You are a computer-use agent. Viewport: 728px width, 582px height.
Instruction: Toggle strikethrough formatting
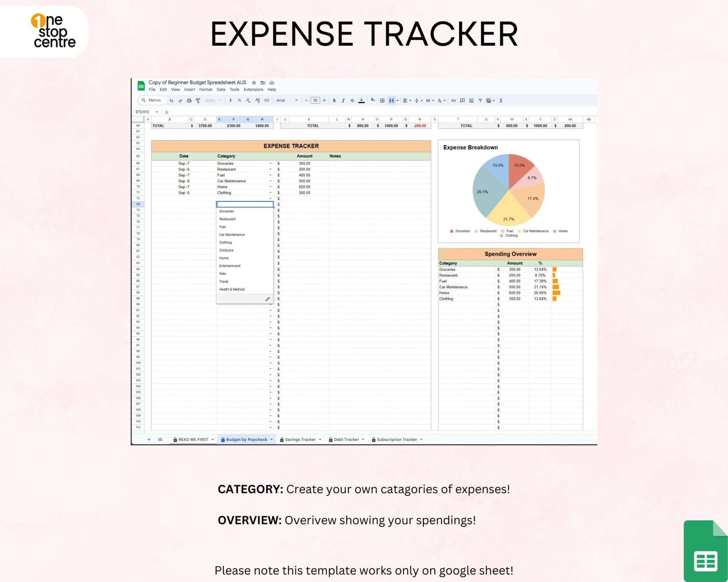click(x=353, y=101)
